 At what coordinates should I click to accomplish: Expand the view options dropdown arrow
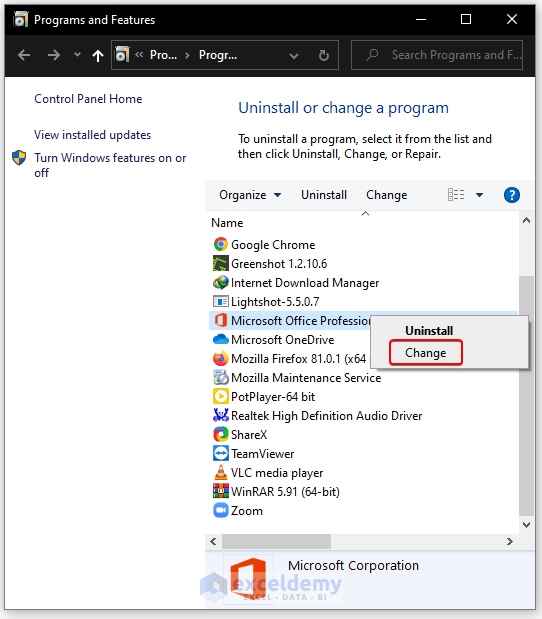pyautogui.click(x=479, y=195)
